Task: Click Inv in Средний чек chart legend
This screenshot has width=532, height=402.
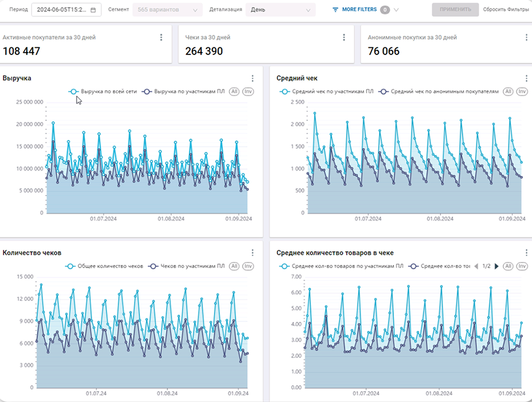Action: coord(522,92)
